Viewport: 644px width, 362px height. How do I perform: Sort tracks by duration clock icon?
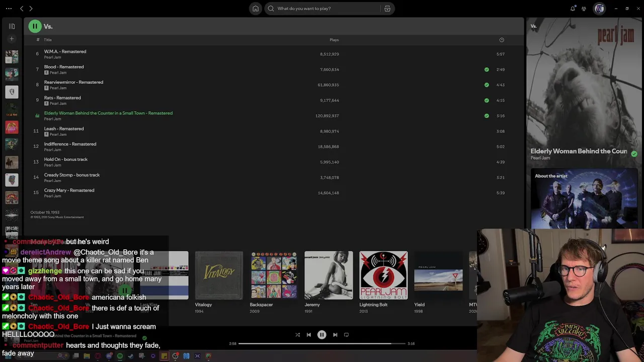point(502,40)
